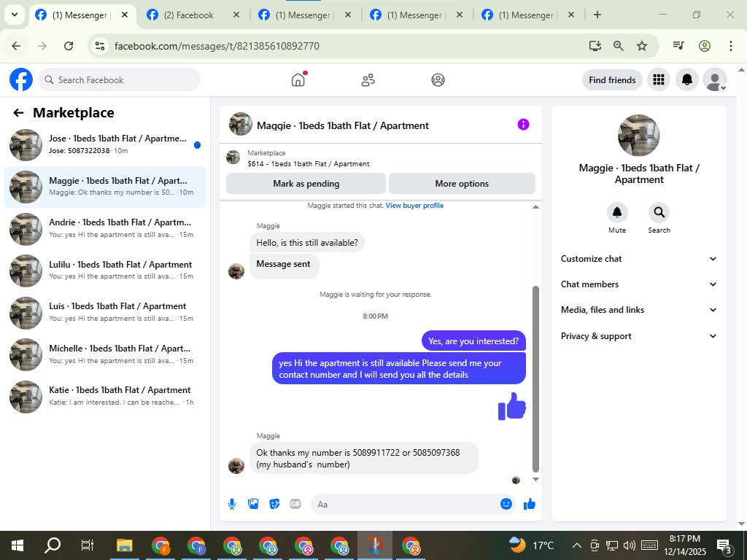Image resolution: width=747 pixels, height=560 pixels.
Task: Open the Facebook logo home link
Action: coord(21,79)
